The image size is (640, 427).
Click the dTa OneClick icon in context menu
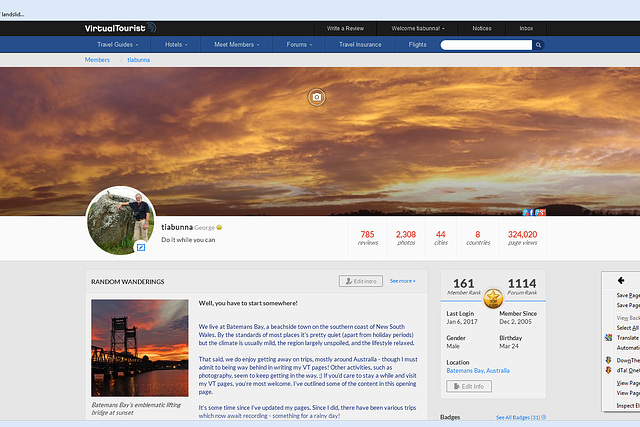(608, 370)
